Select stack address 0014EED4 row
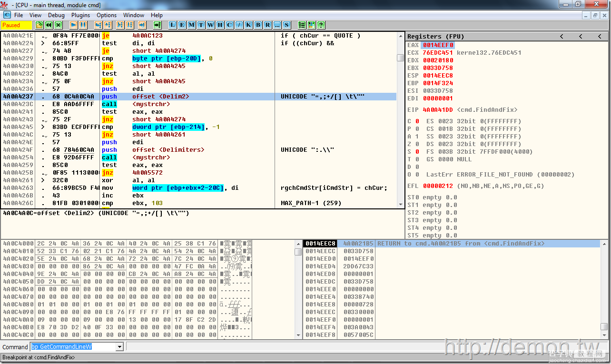This screenshot has height=364, width=611. click(452, 266)
